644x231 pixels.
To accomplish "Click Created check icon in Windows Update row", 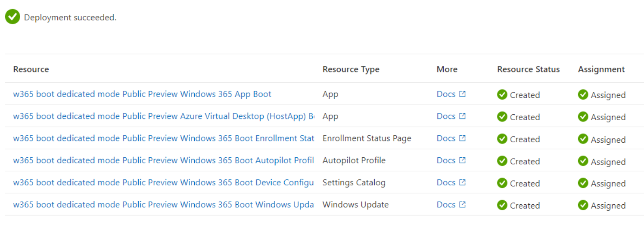I will click(x=502, y=205).
